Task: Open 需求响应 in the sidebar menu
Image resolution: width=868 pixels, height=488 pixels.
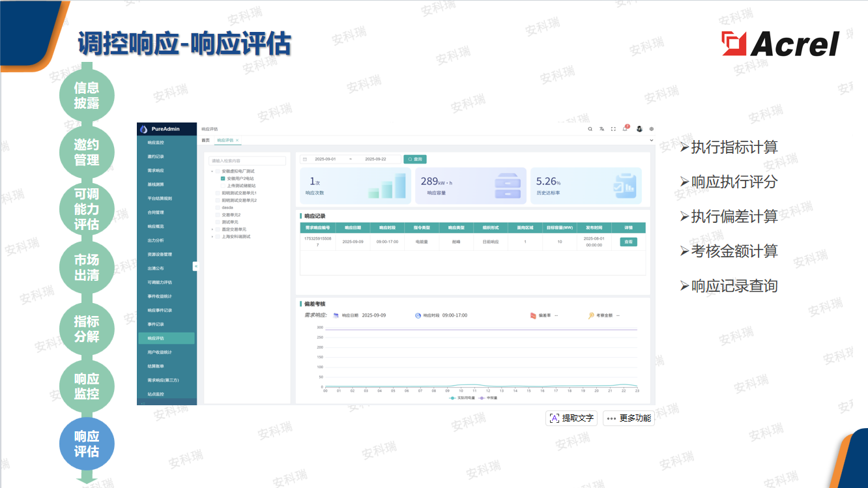Action: (156, 171)
